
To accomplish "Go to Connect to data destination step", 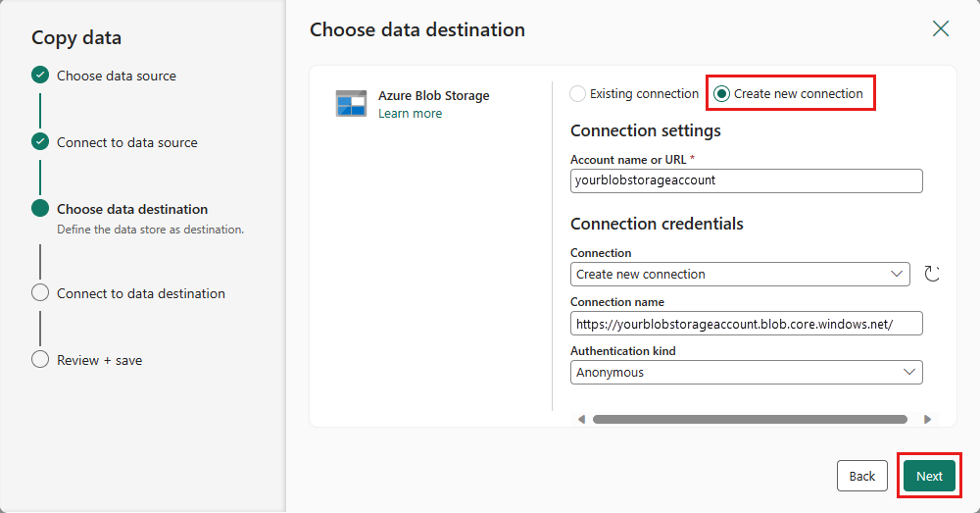I will [140, 293].
